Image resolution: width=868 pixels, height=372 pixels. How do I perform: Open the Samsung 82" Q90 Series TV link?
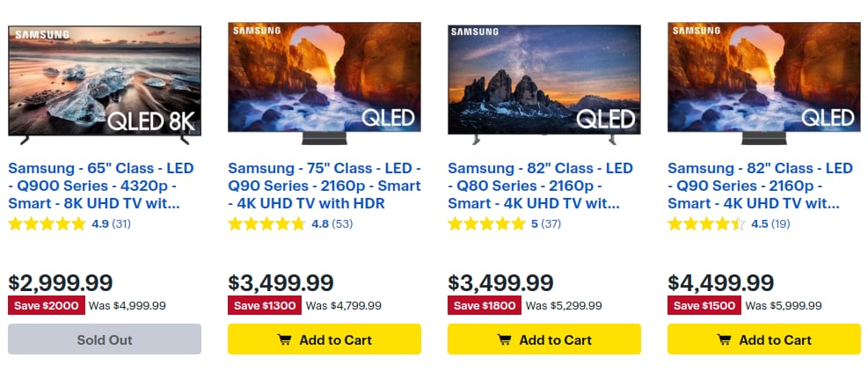pos(760,186)
